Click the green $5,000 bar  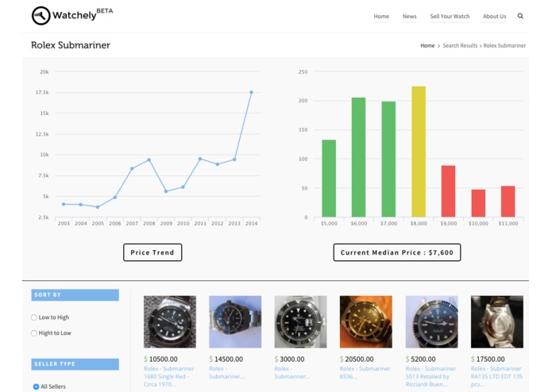[x=329, y=179]
